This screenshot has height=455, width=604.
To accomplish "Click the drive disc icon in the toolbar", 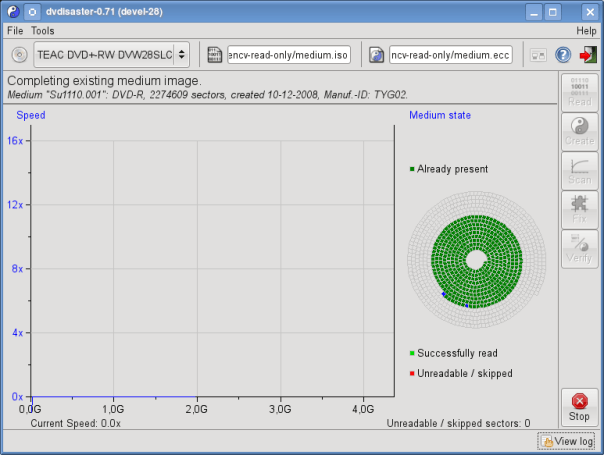I will (19, 54).
